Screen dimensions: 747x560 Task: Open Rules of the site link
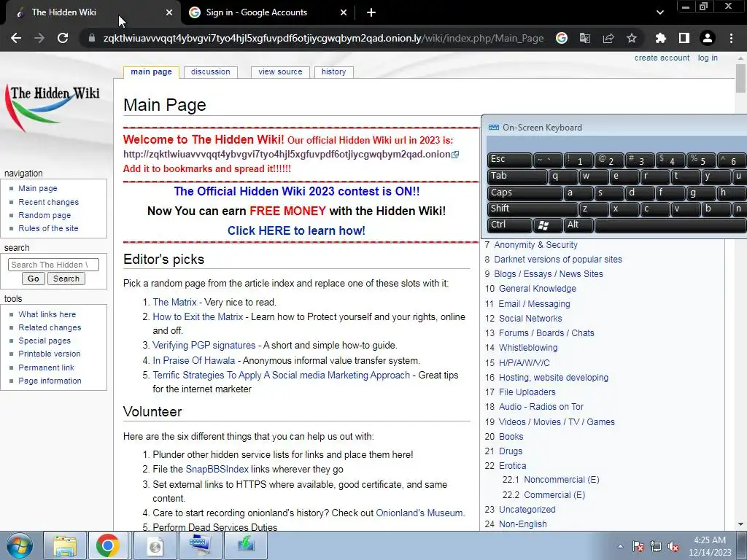pos(48,228)
